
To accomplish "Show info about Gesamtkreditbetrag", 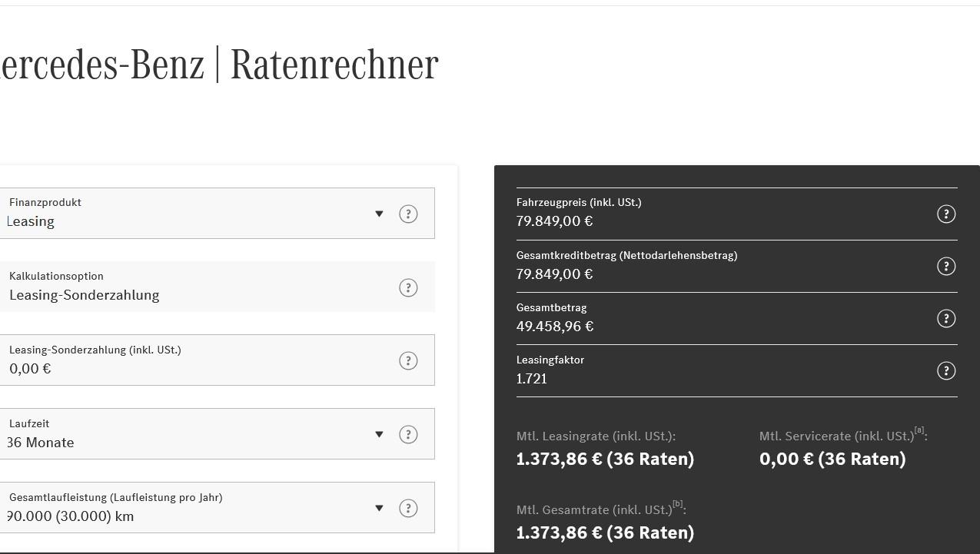I will click(x=946, y=266).
